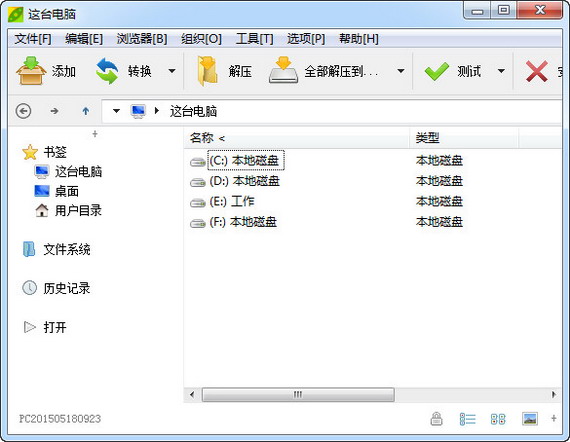Click the Convert (转换) arrows icon
This screenshot has width=570, height=442.
pos(107,71)
